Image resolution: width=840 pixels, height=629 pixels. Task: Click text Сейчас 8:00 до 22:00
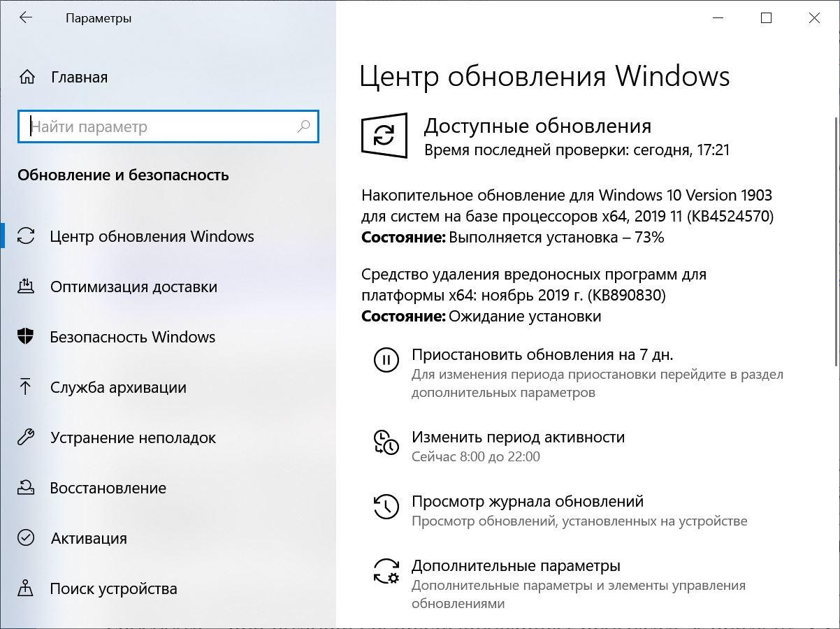click(x=476, y=457)
